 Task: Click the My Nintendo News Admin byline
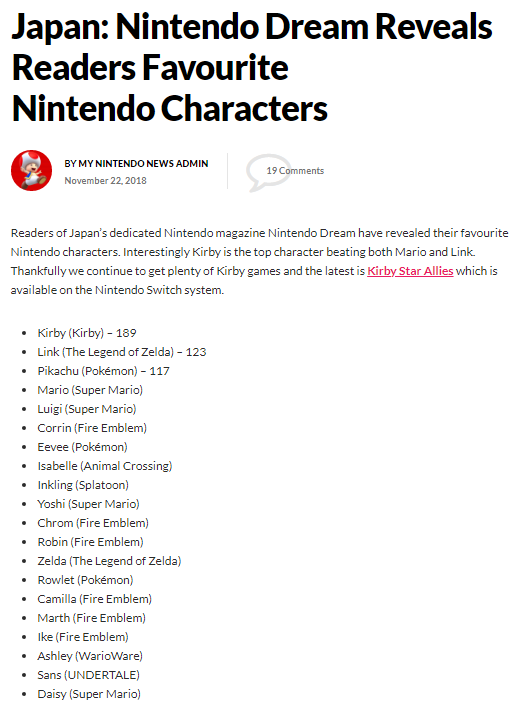point(136,164)
